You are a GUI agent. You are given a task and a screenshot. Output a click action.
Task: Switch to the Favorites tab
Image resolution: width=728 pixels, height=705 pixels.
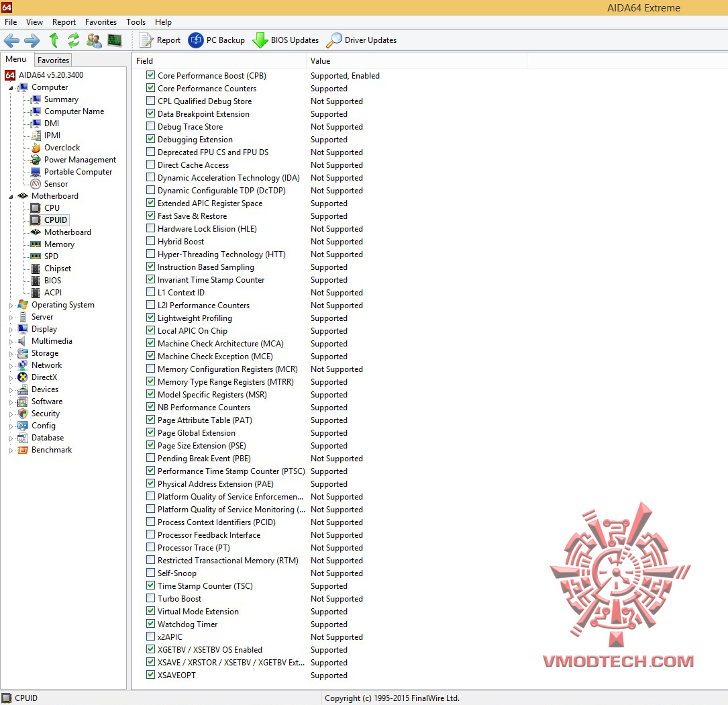(53, 60)
